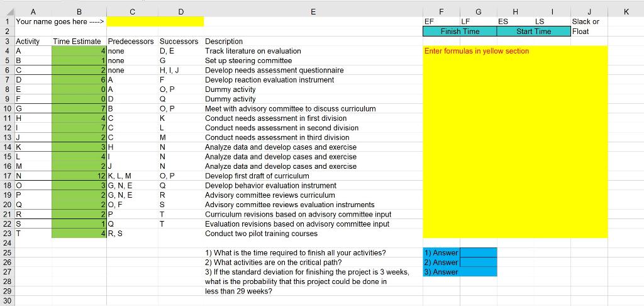Select predecessors 'O, F' cell
This screenshot has height=306, width=644.
click(132, 205)
